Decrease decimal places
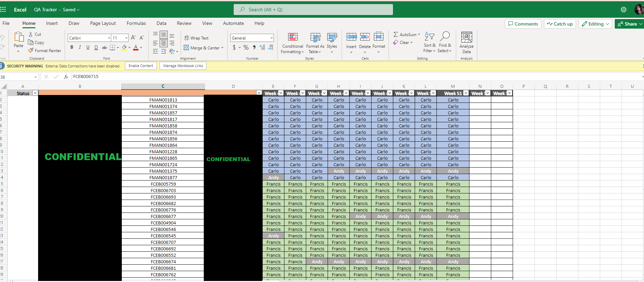The image size is (644, 282). coord(270,47)
